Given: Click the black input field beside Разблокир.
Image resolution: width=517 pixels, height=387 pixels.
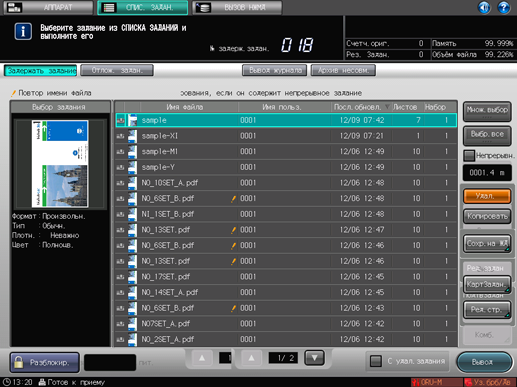Looking at the screenshot, I should pyautogui.click(x=110, y=362).
